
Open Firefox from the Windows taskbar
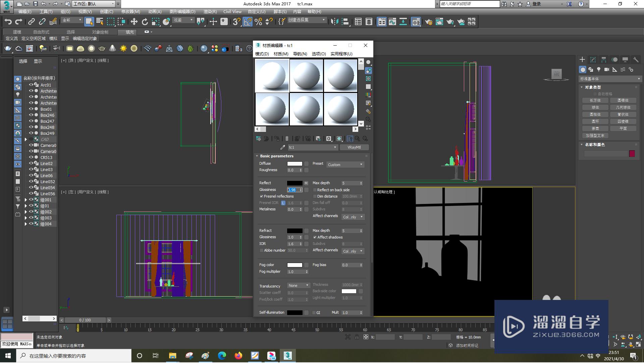coord(238,356)
